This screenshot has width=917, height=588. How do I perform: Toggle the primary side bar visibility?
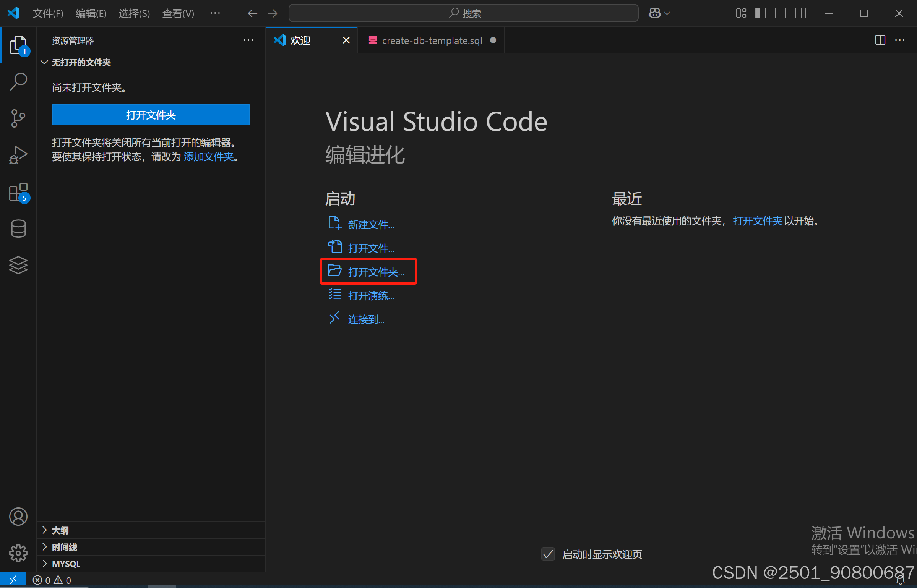pos(760,13)
